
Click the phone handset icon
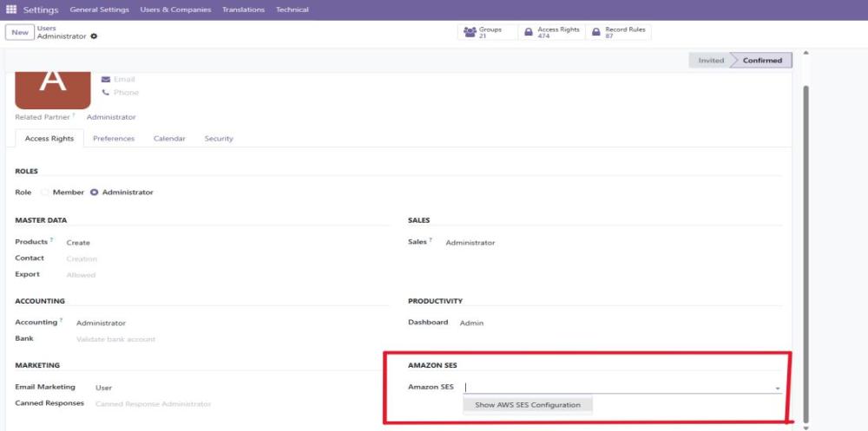point(106,92)
